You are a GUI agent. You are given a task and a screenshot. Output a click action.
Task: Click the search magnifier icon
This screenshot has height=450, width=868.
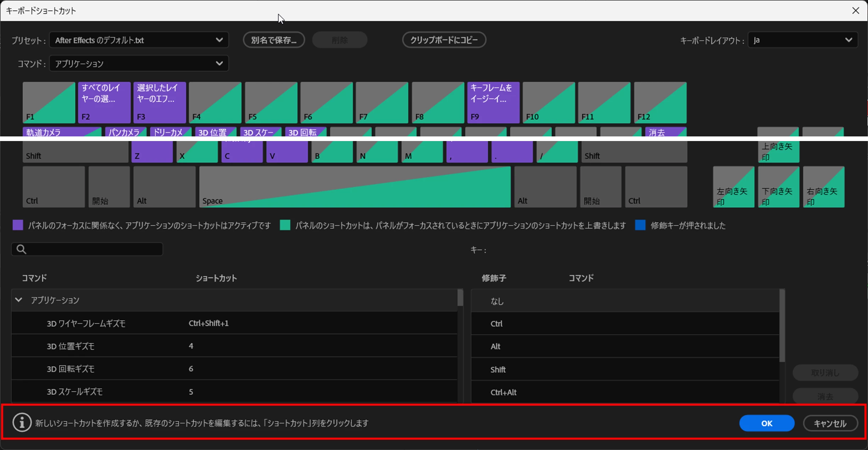coord(21,249)
